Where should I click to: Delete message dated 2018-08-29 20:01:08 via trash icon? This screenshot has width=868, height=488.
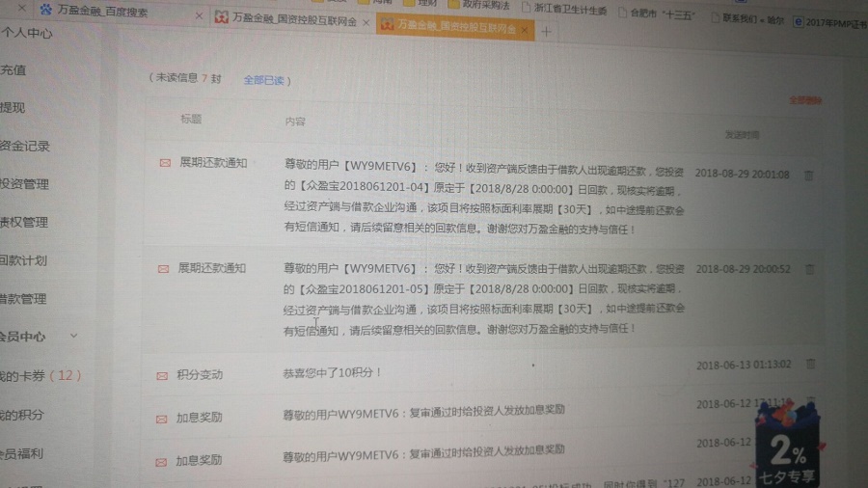coord(809,176)
